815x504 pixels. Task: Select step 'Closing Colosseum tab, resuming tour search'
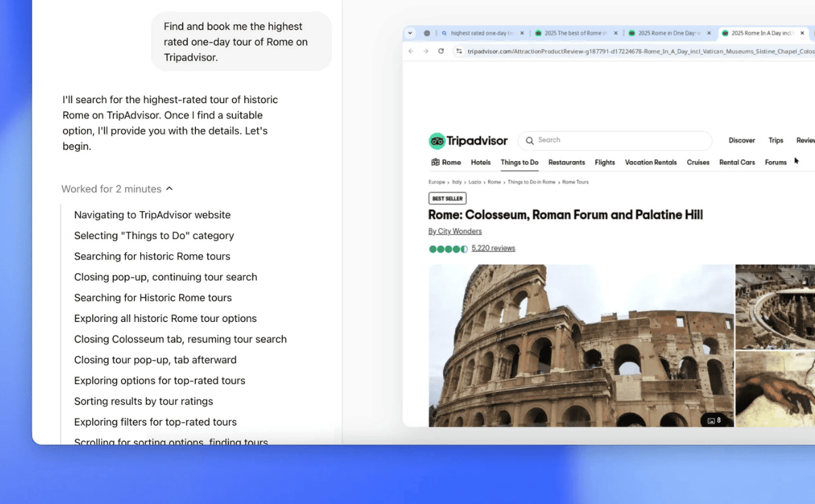(x=180, y=339)
